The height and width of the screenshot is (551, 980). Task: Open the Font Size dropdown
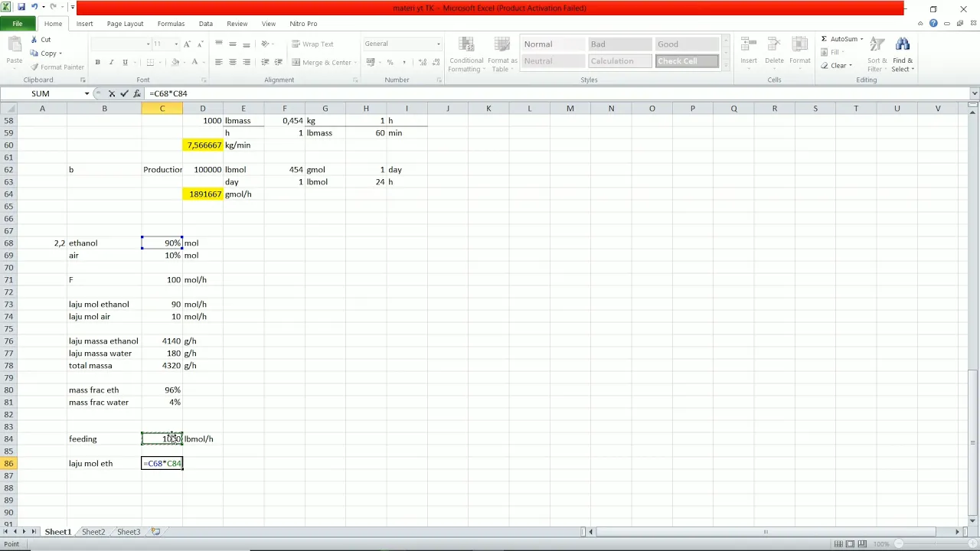pyautogui.click(x=176, y=44)
